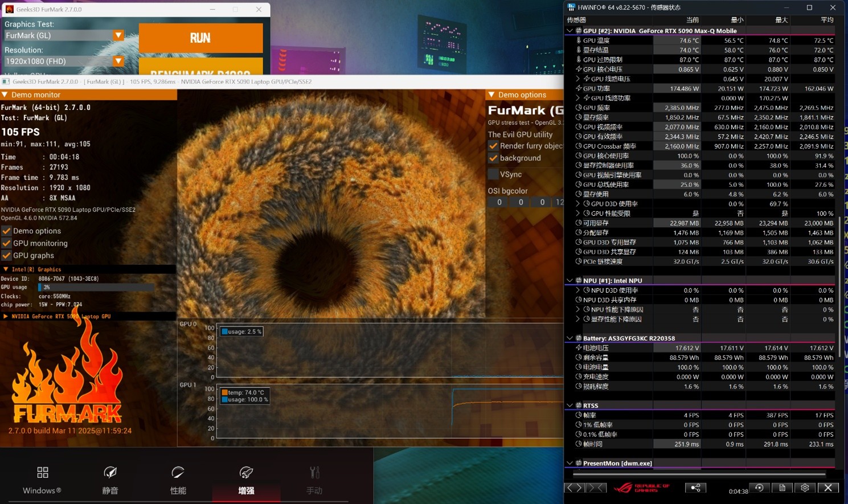848x504 pixels.
Task: Click GPU 功率 lightning sensor icon
Action: coord(579,88)
